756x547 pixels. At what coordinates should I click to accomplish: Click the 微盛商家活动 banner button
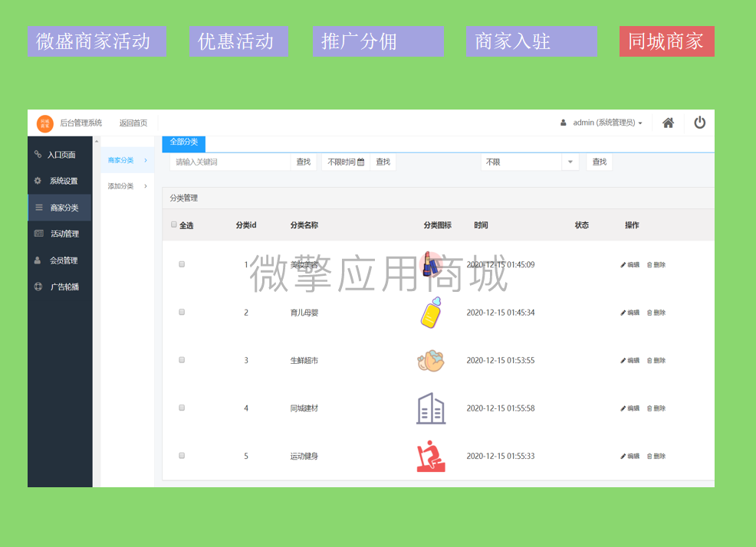[x=97, y=41]
